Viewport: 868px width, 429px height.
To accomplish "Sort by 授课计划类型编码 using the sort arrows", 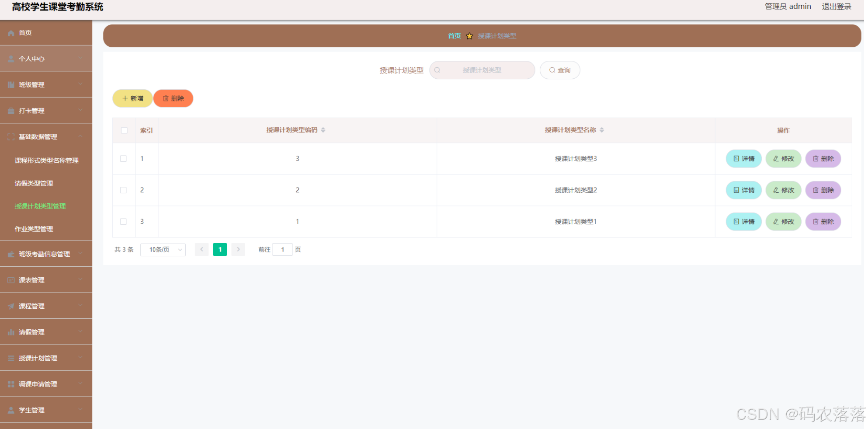I will 323,130.
